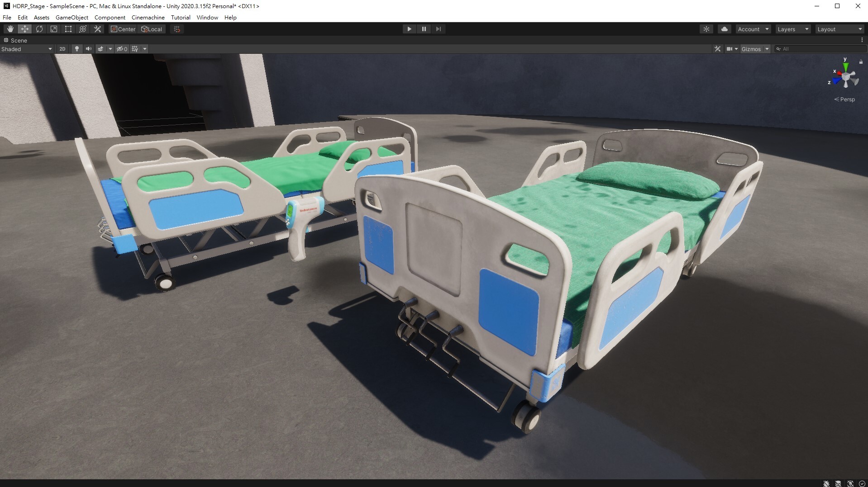Image resolution: width=868 pixels, height=487 pixels.
Task: Select the Hand tool
Action: coord(10,28)
